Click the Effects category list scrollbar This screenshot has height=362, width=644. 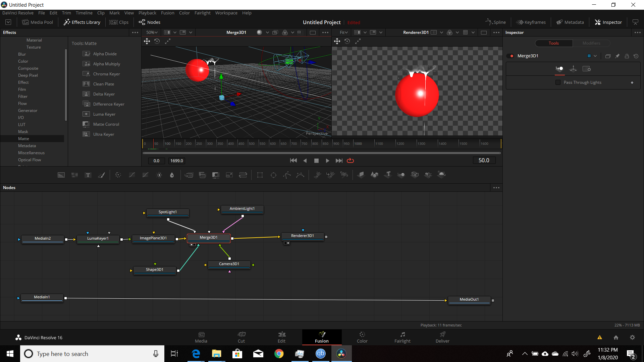66,85
